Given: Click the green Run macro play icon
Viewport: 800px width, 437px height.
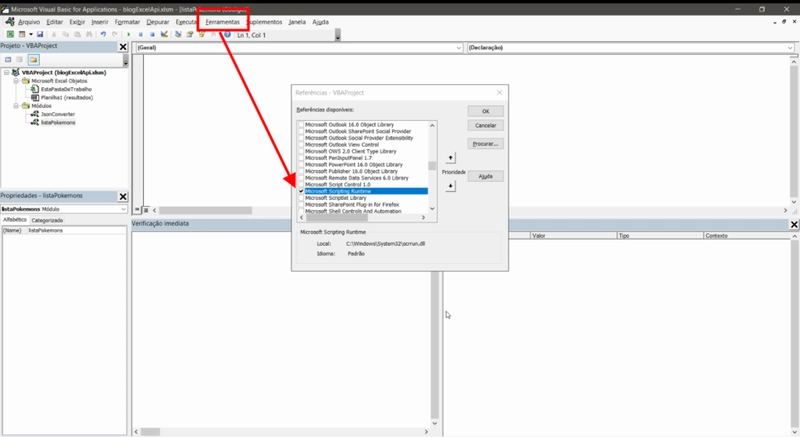Looking at the screenshot, I should pyautogui.click(x=129, y=34).
